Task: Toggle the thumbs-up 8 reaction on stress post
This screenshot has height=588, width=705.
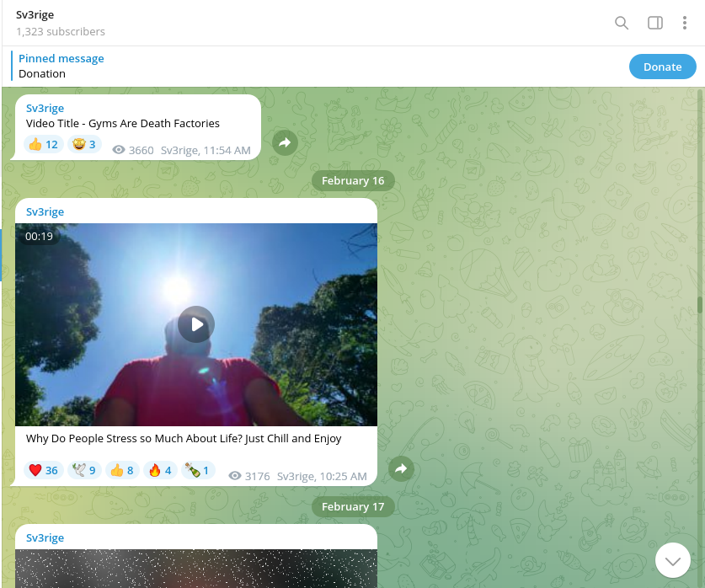Action: click(x=122, y=470)
